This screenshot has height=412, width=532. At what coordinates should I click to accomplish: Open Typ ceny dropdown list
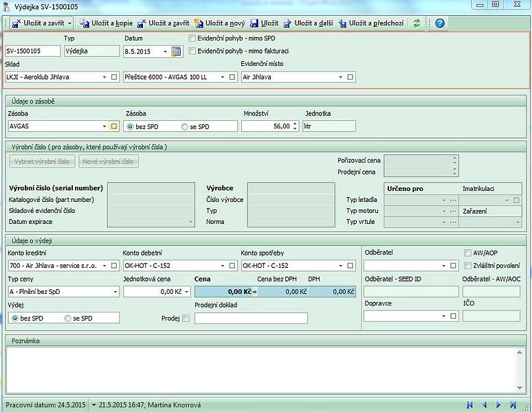click(x=115, y=292)
